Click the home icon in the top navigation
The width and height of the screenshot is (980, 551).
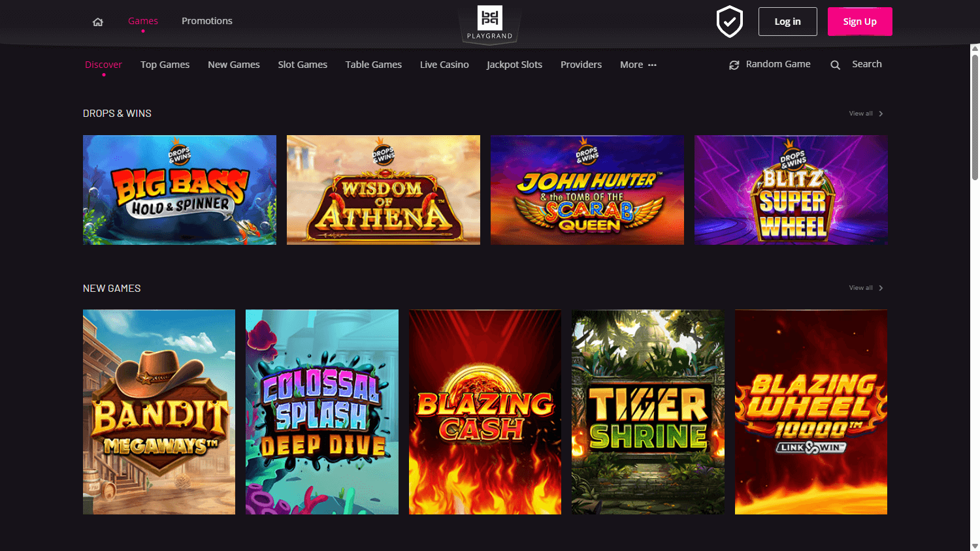(x=97, y=22)
